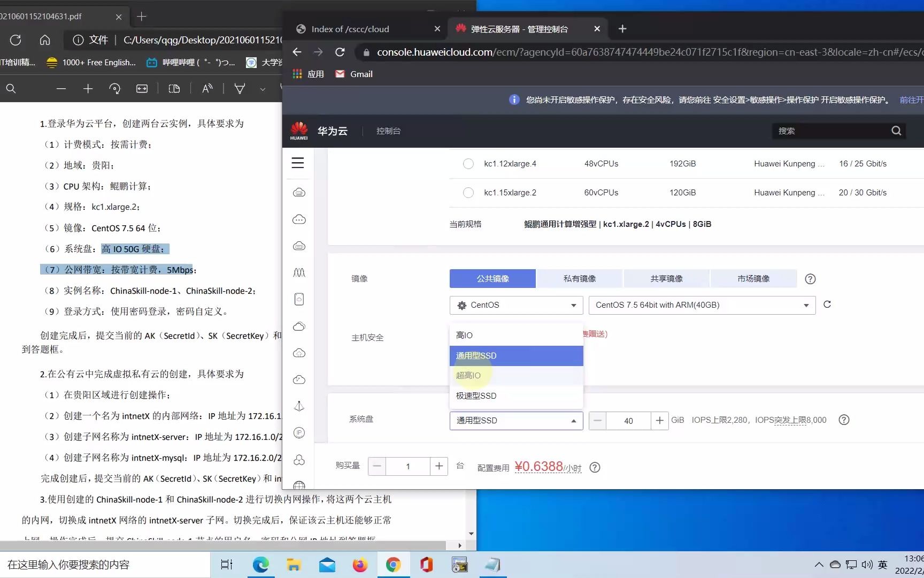Screen dimensions: 924x578
Task: Choose 超高IO disk type option
Action: click(516, 376)
